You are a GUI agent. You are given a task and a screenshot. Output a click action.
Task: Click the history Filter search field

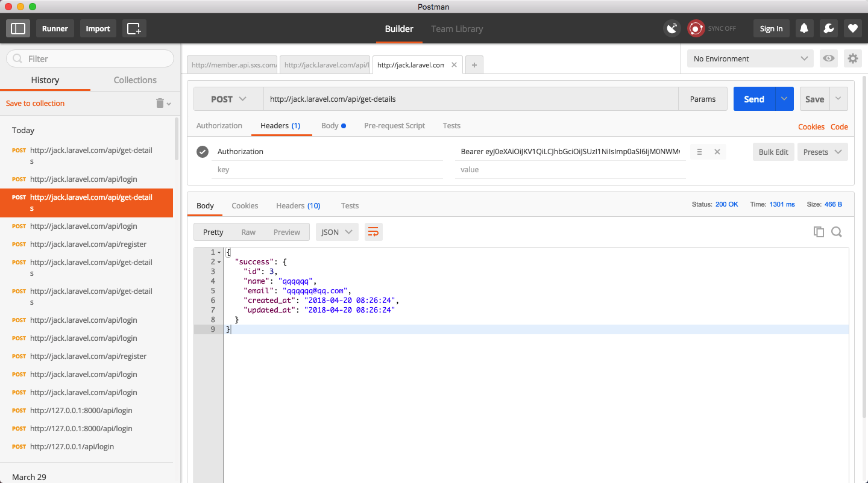90,58
